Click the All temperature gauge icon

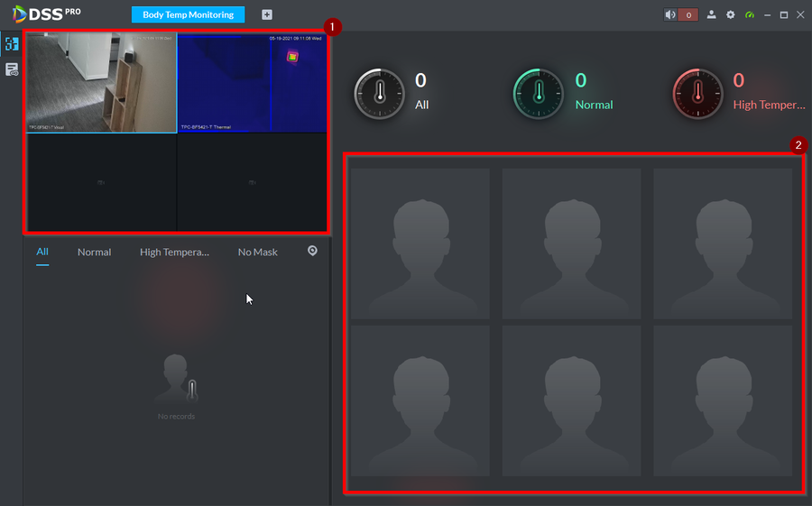click(380, 94)
